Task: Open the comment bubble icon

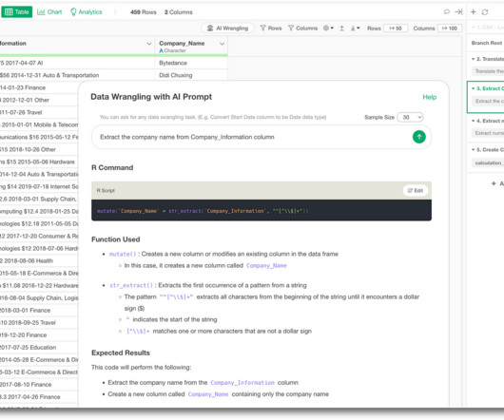Action: click(446, 12)
